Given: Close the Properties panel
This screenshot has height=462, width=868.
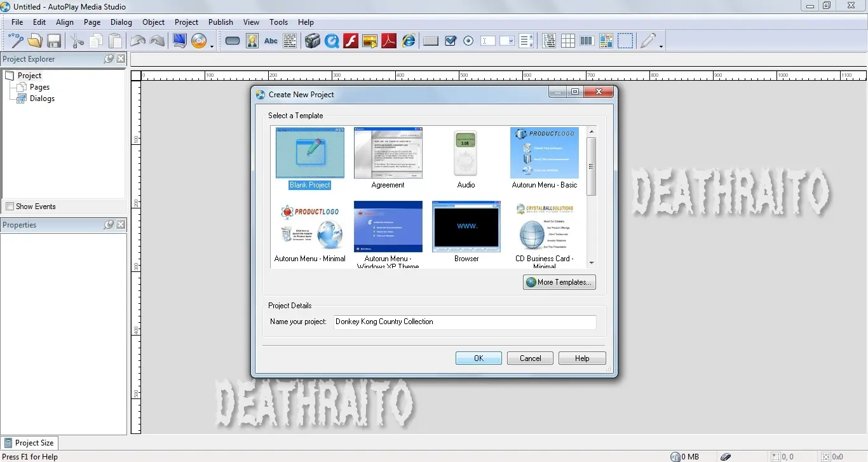Looking at the screenshot, I should pos(121,225).
